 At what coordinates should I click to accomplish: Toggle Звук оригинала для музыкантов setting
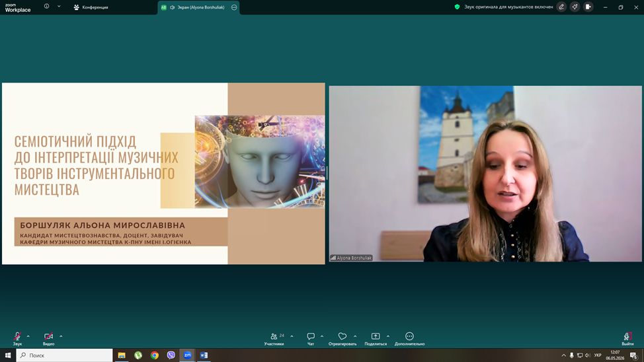508,7
